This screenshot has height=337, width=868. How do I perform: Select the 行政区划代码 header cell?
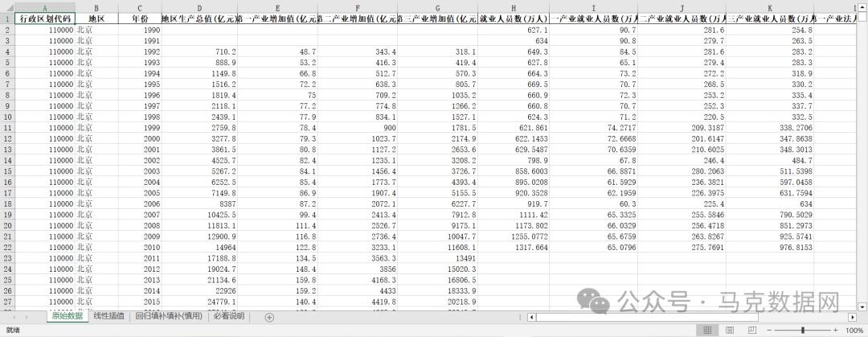(44, 18)
